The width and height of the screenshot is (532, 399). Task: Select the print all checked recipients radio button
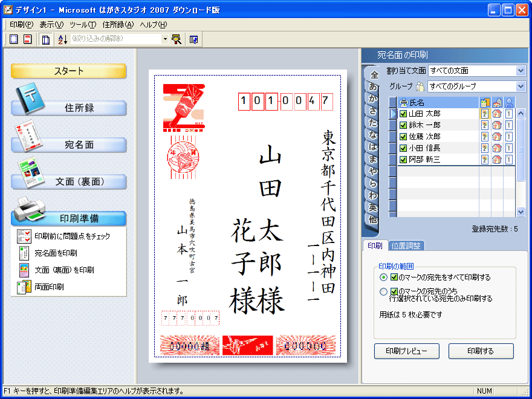pyautogui.click(x=383, y=277)
